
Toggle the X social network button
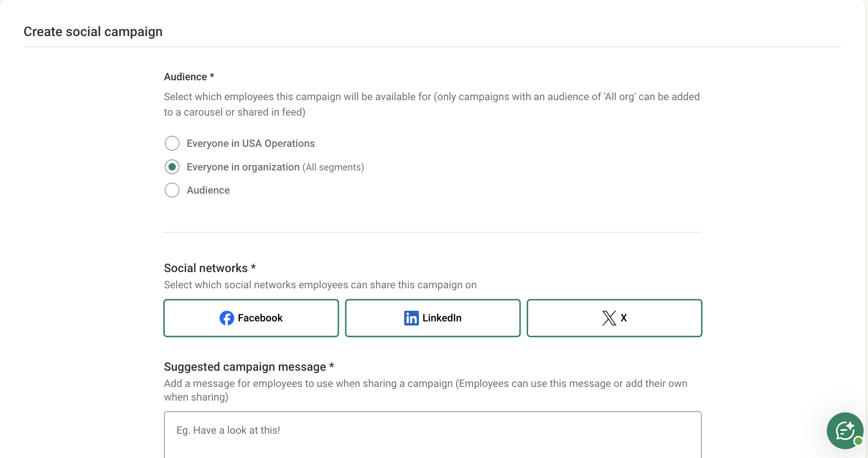pyautogui.click(x=615, y=318)
